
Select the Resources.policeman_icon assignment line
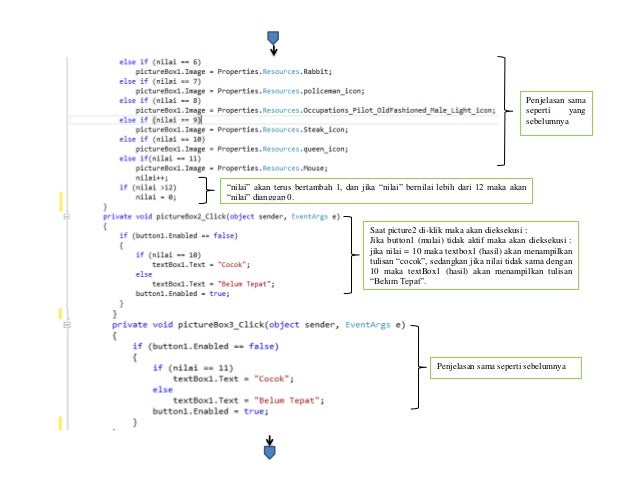(x=250, y=91)
